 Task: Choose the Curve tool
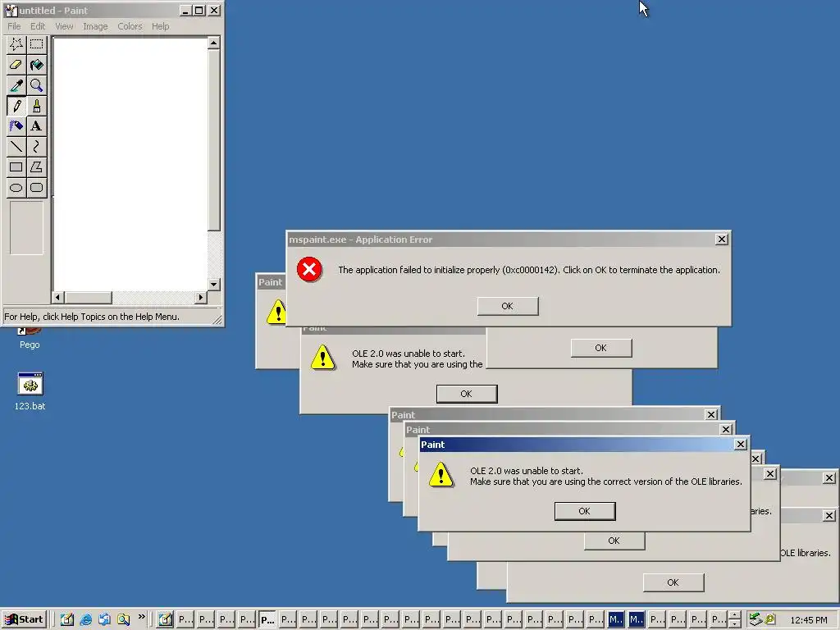[36, 146]
